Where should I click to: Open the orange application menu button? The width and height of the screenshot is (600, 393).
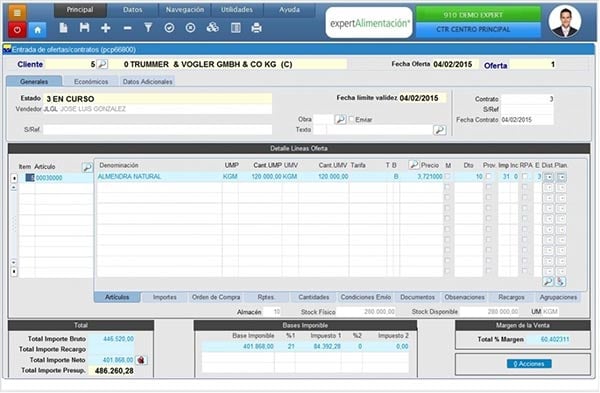pos(17,13)
